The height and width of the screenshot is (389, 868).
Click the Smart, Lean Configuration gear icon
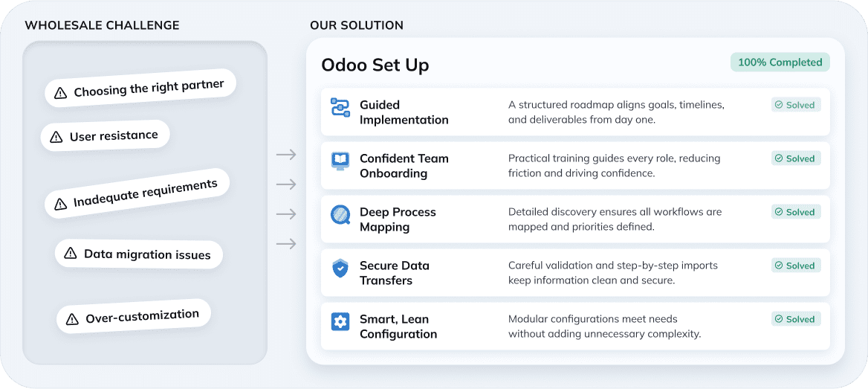point(340,322)
